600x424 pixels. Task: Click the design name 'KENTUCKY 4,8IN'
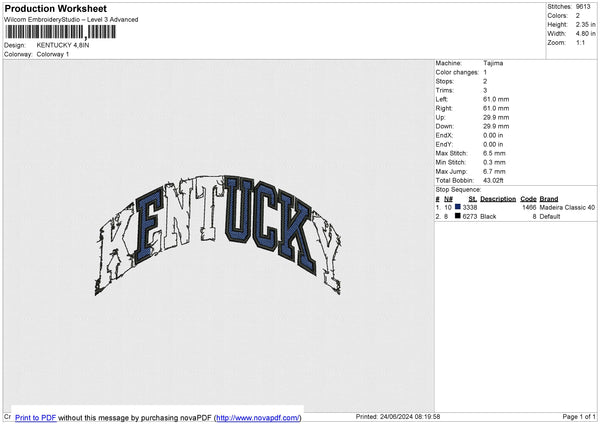click(x=63, y=45)
